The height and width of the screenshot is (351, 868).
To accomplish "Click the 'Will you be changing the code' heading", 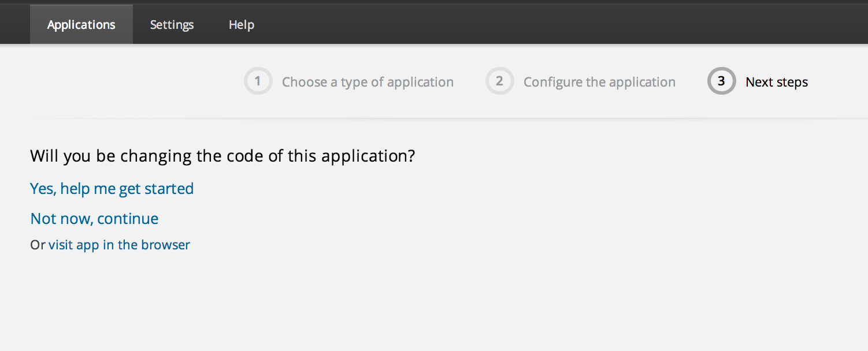I will [x=222, y=156].
